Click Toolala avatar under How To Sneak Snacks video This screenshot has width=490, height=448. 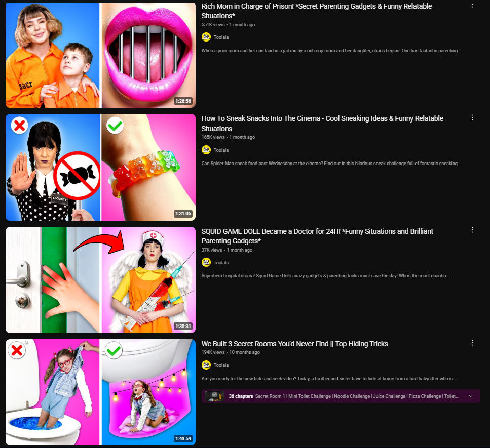click(206, 150)
